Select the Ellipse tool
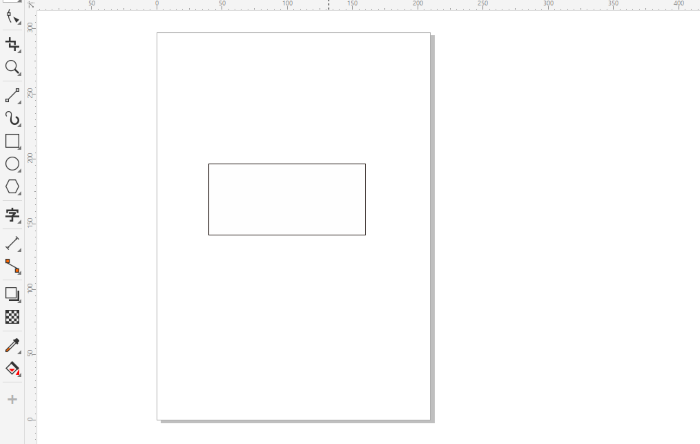This screenshot has height=444, width=700. pyautogui.click(x=12, y=164)
